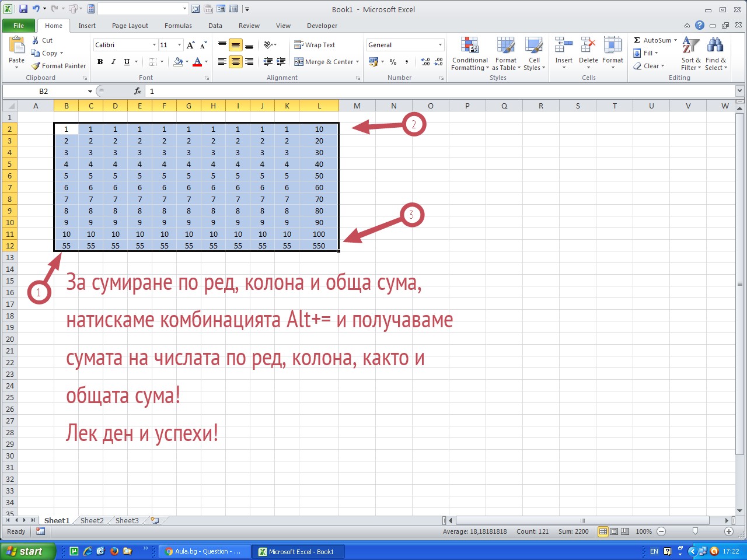Click the Percent Style icon
The image size is (747, 560).
pyautogui.click(x=393, y=62)
